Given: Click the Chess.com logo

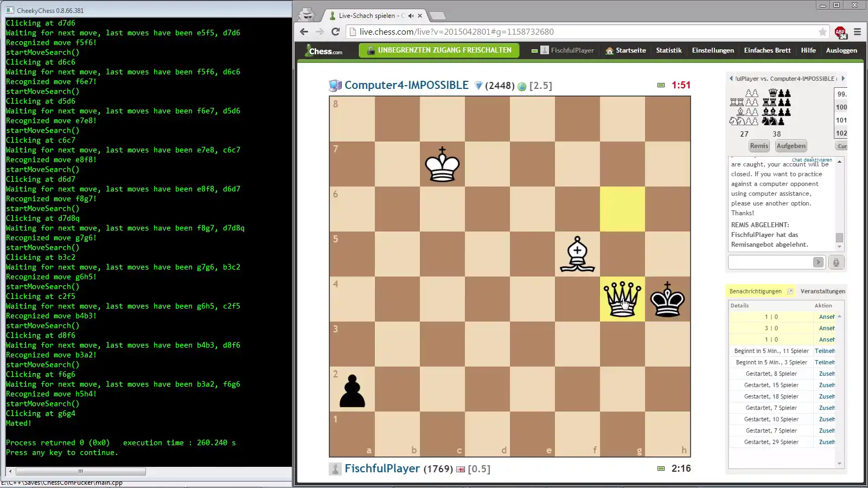Looking at the screenshot, I should click(324, 50).
